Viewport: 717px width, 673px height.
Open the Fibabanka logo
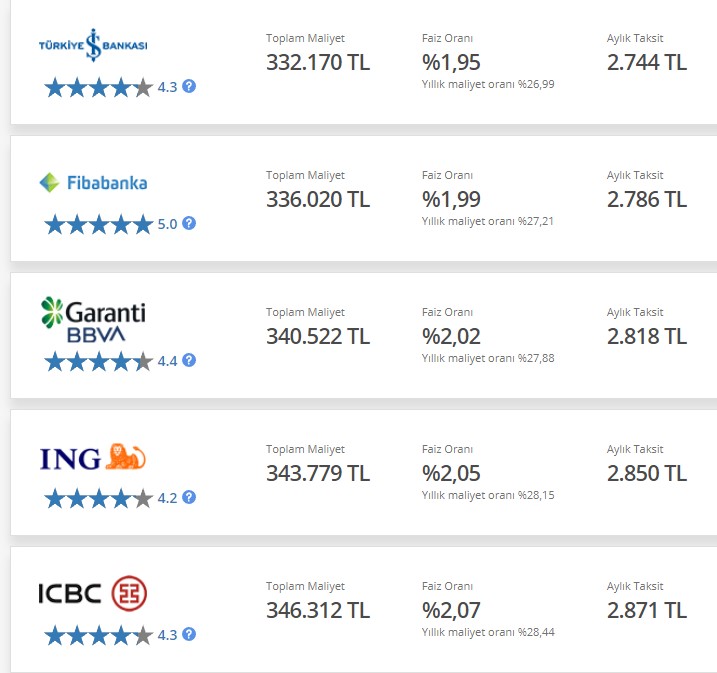93,182
